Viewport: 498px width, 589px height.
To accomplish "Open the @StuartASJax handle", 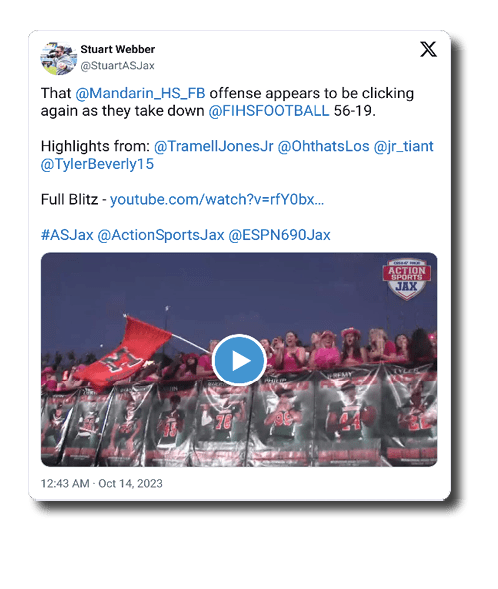I will point(118,66).
